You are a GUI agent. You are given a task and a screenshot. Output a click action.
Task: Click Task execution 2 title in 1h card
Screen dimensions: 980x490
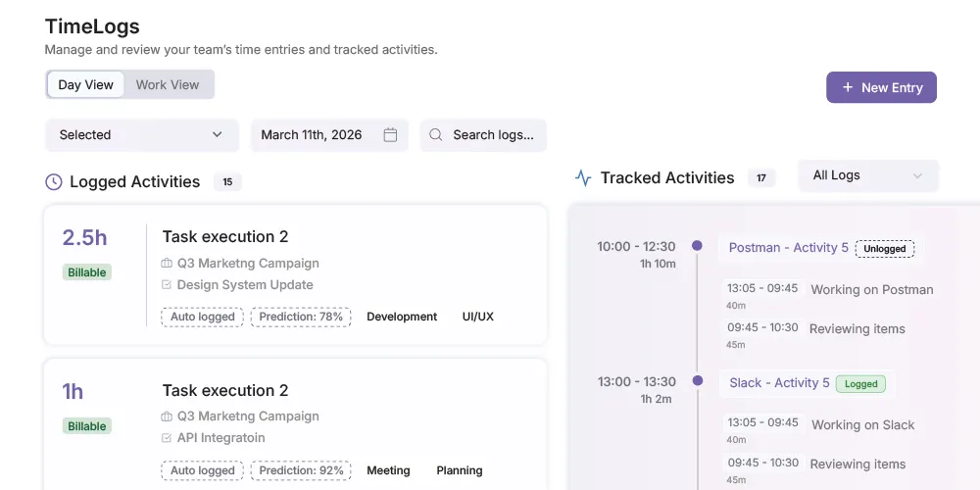click(225, 391)
